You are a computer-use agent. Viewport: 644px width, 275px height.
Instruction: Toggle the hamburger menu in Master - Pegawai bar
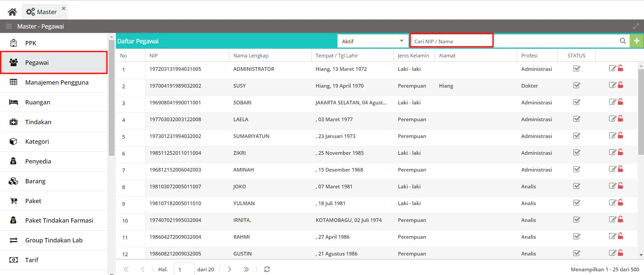[9, 26]
